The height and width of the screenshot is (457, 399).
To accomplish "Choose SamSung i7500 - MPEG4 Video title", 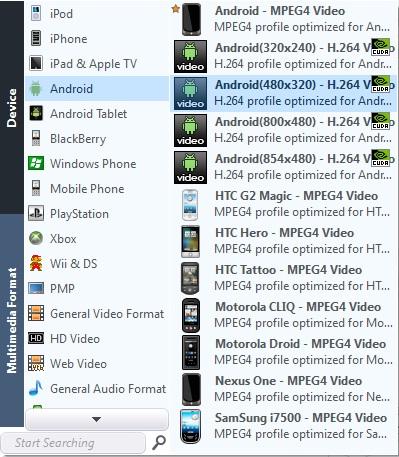I will click(x=301, y=418).
